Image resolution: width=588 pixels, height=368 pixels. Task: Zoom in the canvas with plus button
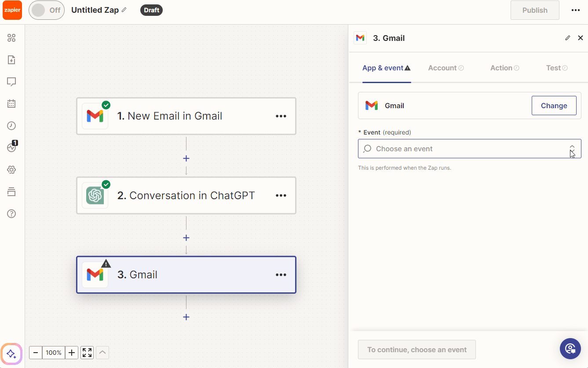pyautogui.click(x=72, y=353)
